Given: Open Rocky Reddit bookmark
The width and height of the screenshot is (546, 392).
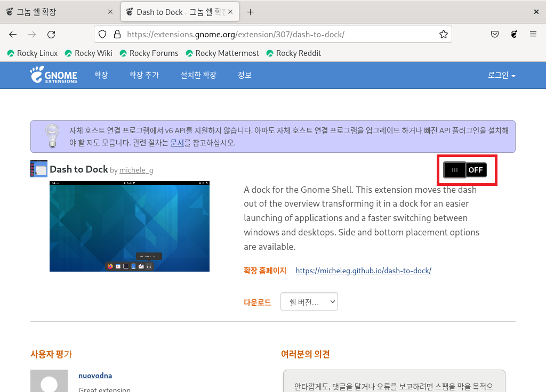Looking at the screenshot, I should tap(294, 53).
